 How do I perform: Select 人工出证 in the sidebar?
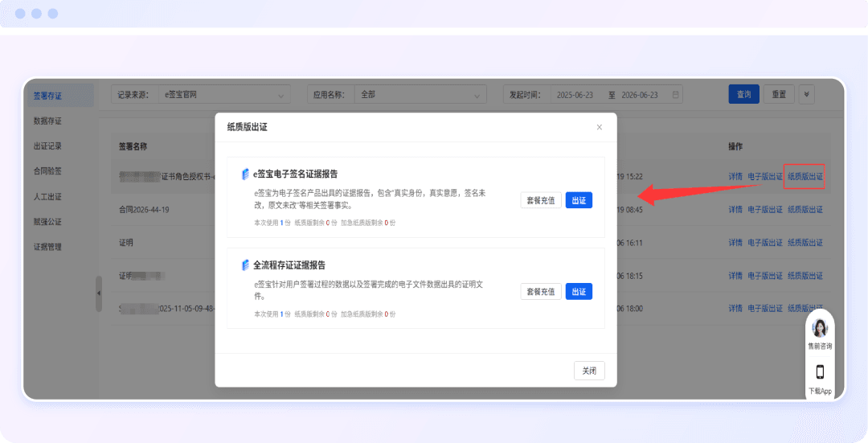tap(47, 197)
